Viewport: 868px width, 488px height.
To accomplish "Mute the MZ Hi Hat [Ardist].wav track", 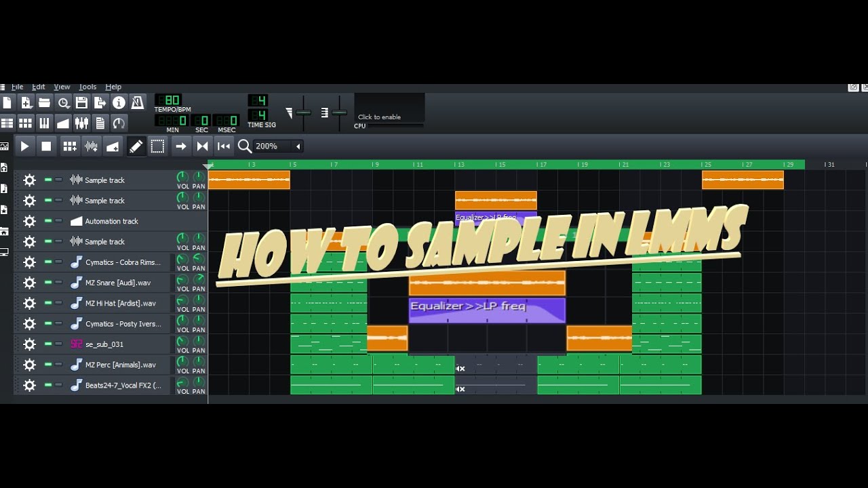I will point(48,303).
